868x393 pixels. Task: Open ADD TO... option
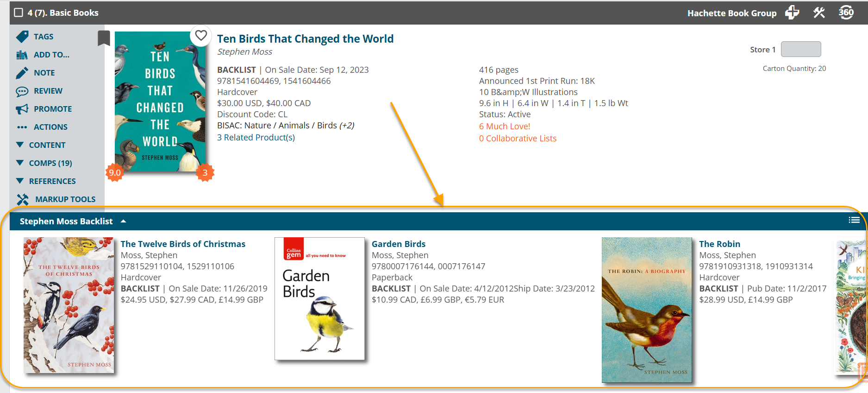click(51, 55)
